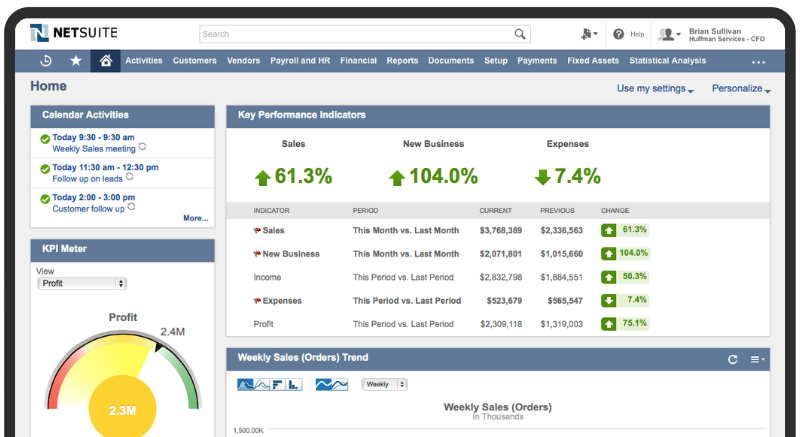Image resolution: width=800 pixels, height=437 pixels.
Task: Open the Weekly Sales meeting event link
Action: 94,149
